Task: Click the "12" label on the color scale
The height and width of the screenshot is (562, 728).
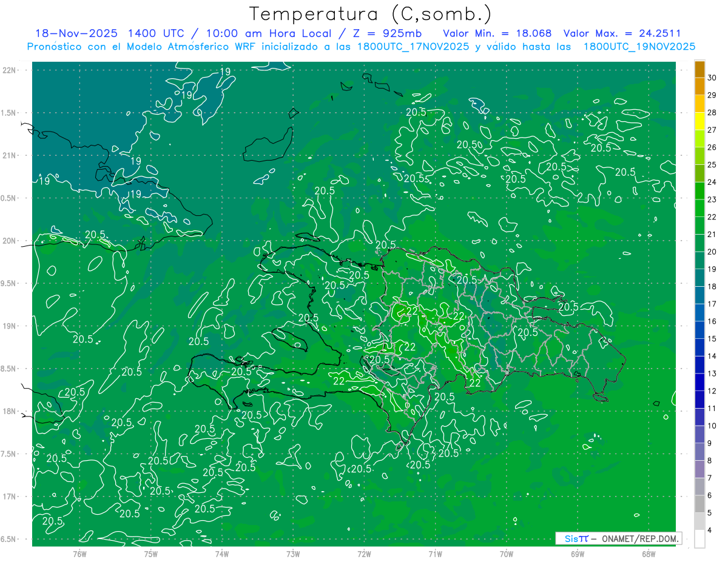Action: (712, 391)
